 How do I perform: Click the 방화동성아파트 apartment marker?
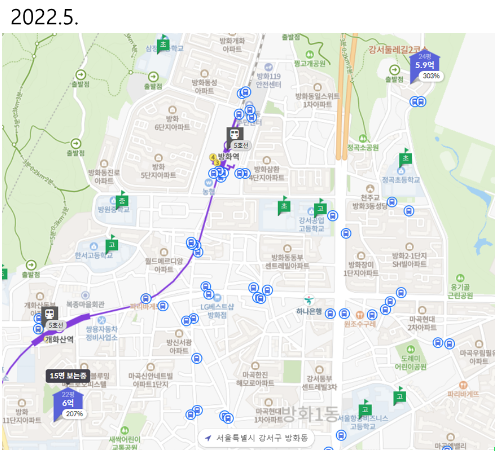pyautogui.click(x=204, y=73)
